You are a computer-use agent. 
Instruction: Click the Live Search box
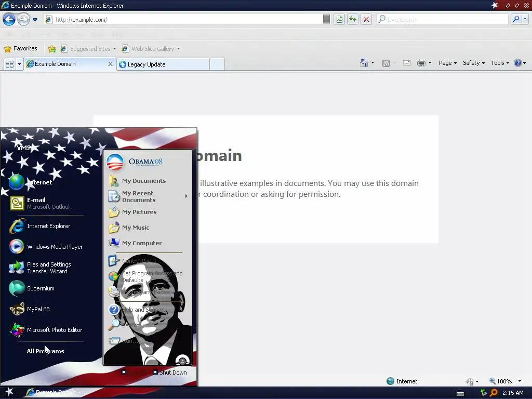point(443,20)
